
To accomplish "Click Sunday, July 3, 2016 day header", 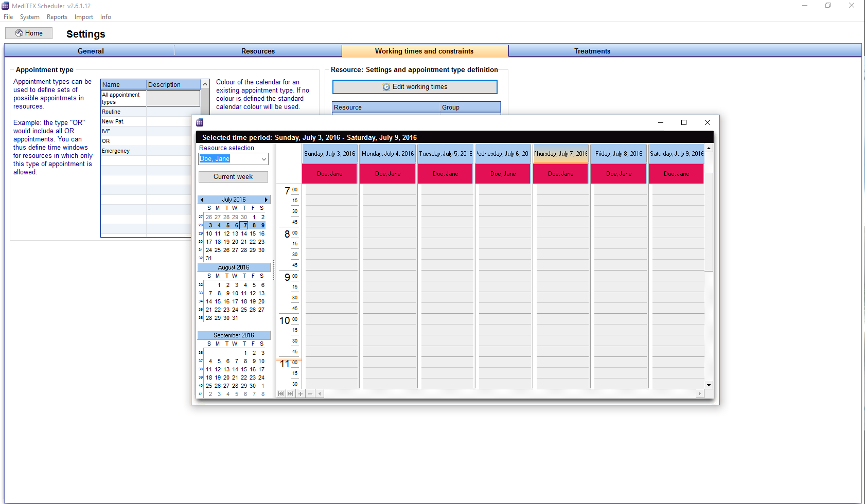I will click(x=330, y=154).
